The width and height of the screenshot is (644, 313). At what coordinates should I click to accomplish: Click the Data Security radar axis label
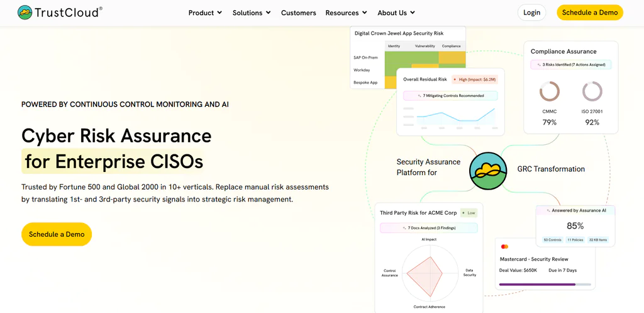(x=470, y=273)
